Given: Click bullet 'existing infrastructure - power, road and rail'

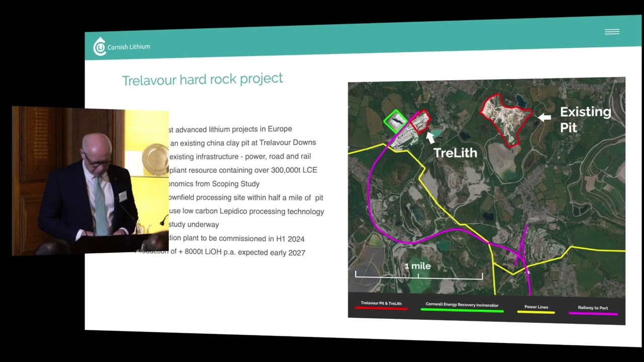Looking at the screenshot, I should tap(240, 156).
